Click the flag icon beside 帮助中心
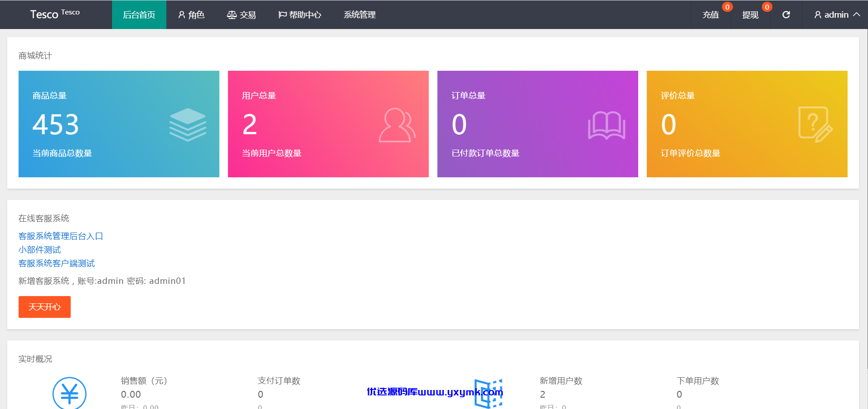The image size is (868, 409). 282,15
